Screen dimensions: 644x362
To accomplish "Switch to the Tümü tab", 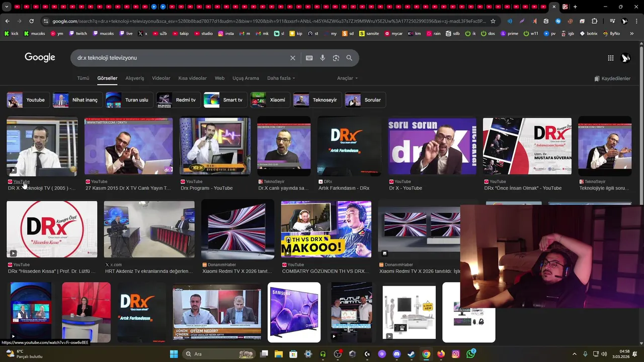I will (x=83, y=78).
